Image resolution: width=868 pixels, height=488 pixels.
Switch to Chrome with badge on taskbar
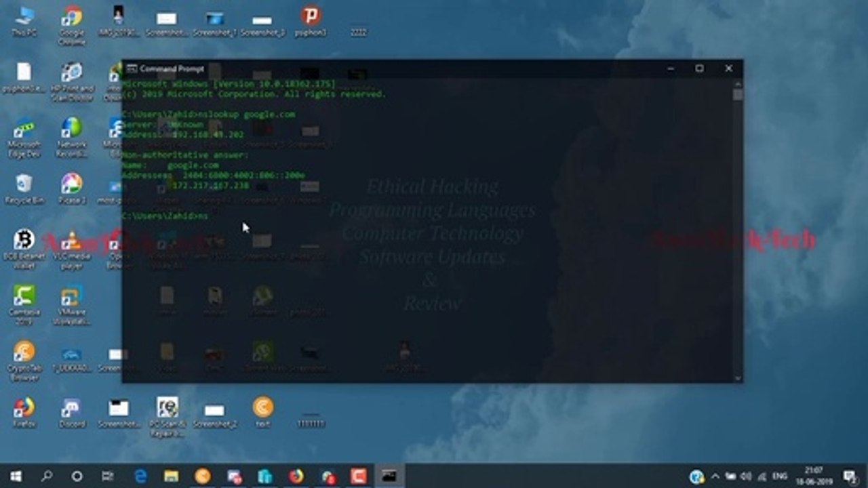coord(328,476)
